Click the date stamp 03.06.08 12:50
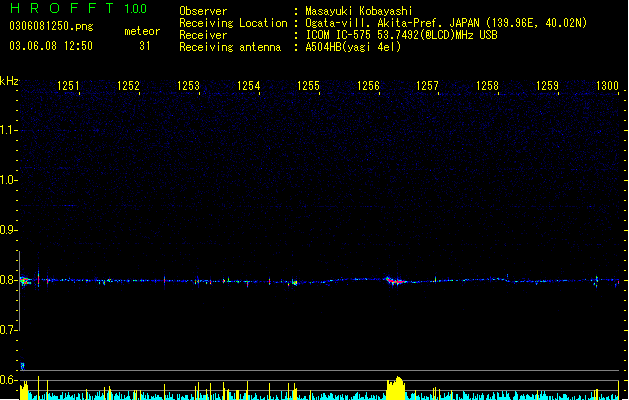This screenshot has width=629, height=400. [x=51, y=46]
